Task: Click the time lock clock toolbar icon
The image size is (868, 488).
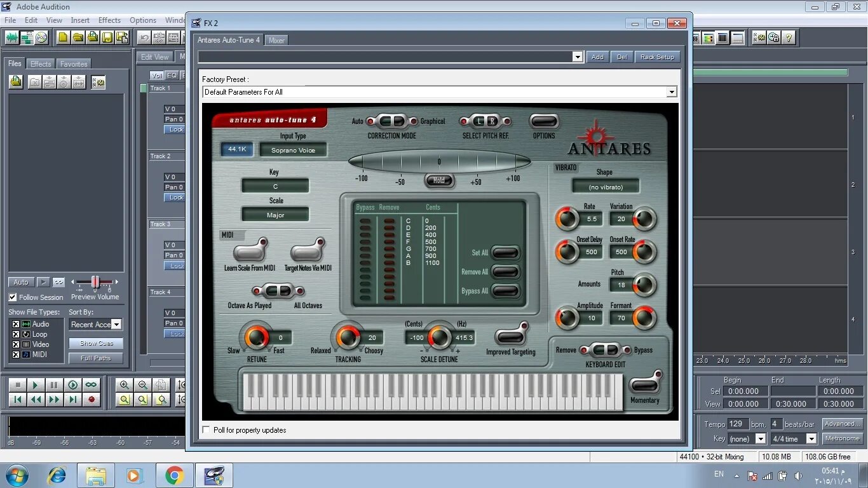Action: [774, 37]
